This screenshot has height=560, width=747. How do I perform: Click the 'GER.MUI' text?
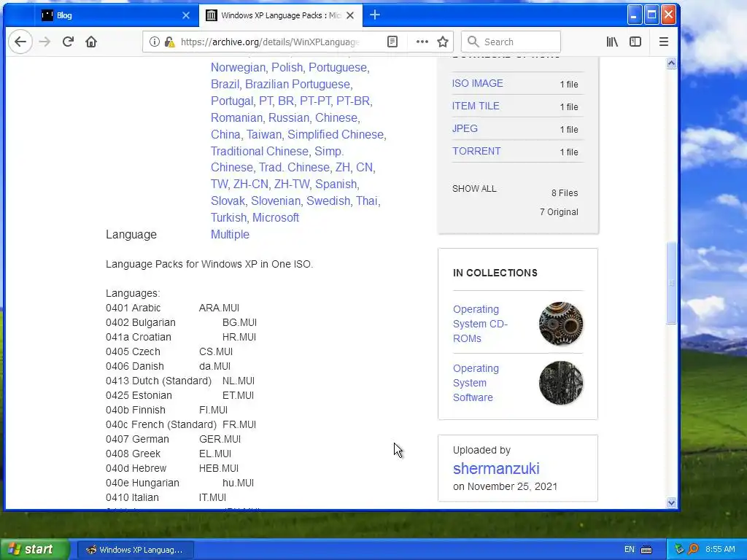click(x=220, y=439)
